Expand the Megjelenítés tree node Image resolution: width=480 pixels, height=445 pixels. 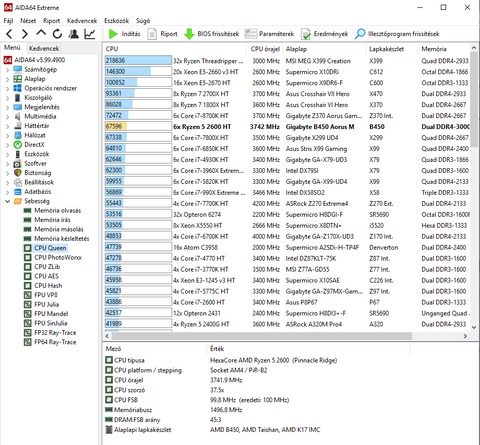[7, 107]
